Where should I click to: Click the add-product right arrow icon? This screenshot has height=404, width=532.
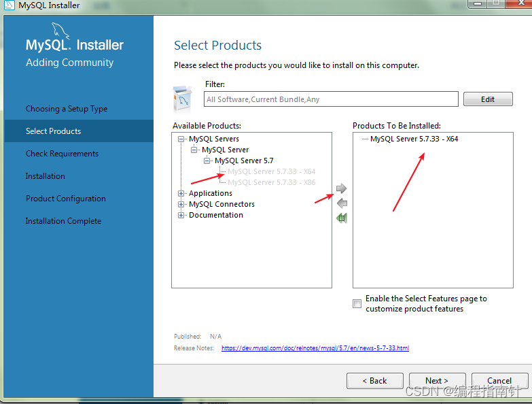[x=341, y=188]
